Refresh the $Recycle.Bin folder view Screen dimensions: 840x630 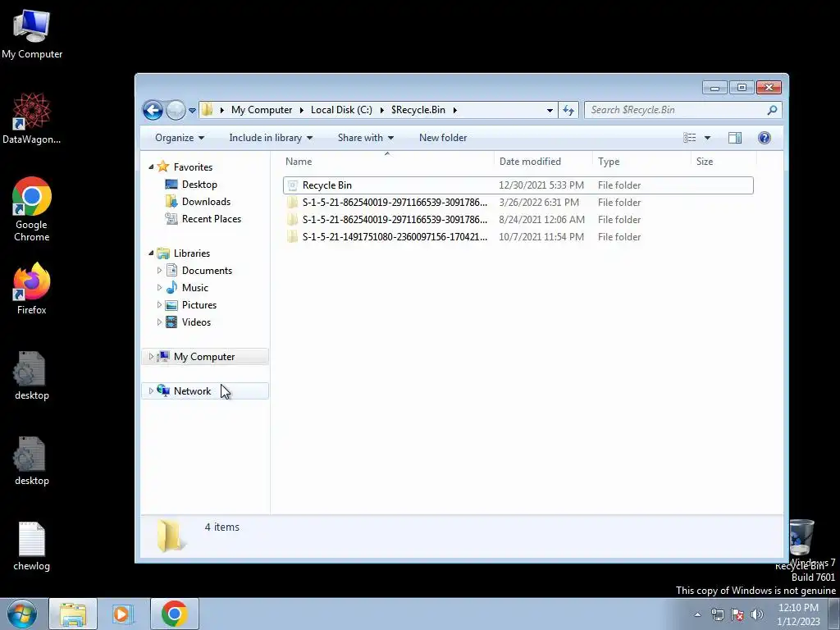568,111
